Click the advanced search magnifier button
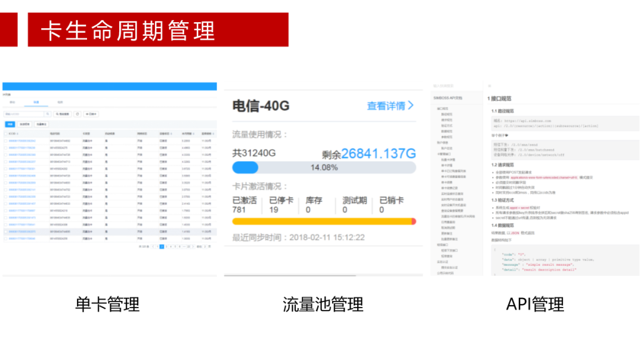 coord(61,114)
